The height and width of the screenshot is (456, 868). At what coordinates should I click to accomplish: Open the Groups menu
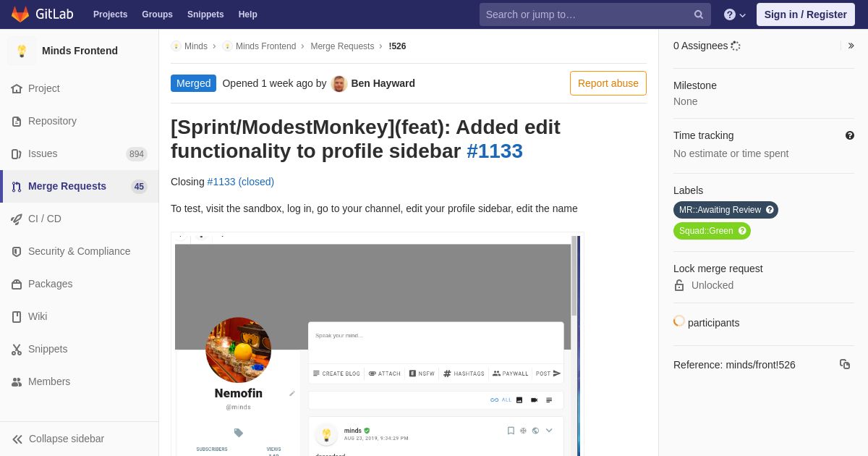pos(157,14)
